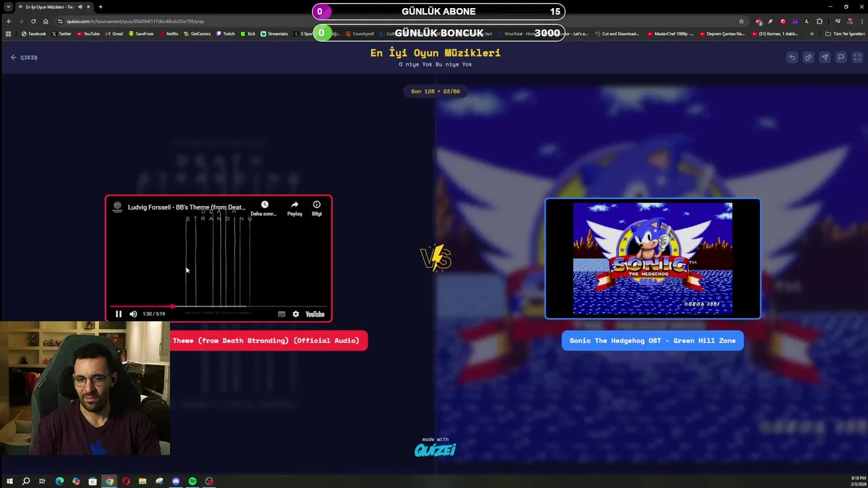Image resolution: width=868 pixels, height=488 pixels.
Task: Expand the bookmarks overflow chevron
Action: point(812,34)
